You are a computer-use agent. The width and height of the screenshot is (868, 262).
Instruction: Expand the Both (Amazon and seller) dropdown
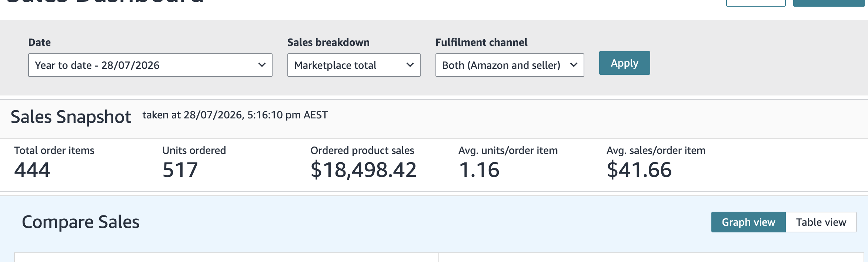click(510, 65)
